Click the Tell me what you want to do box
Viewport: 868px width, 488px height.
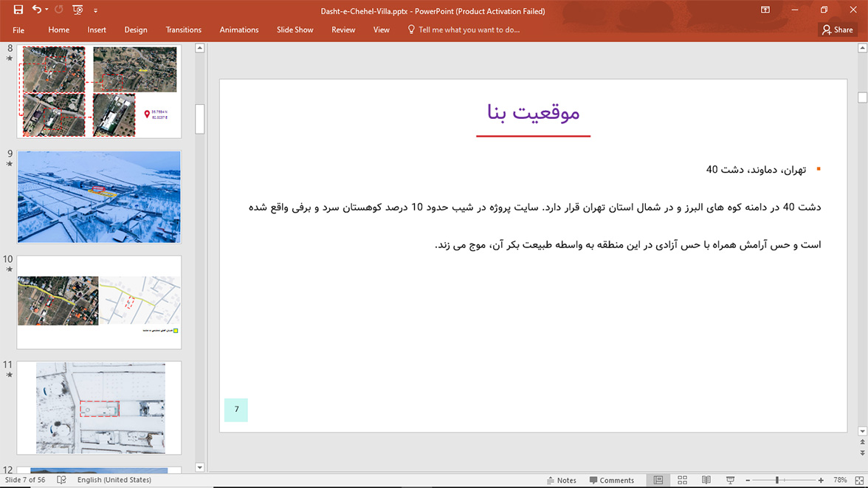[464, 30]
